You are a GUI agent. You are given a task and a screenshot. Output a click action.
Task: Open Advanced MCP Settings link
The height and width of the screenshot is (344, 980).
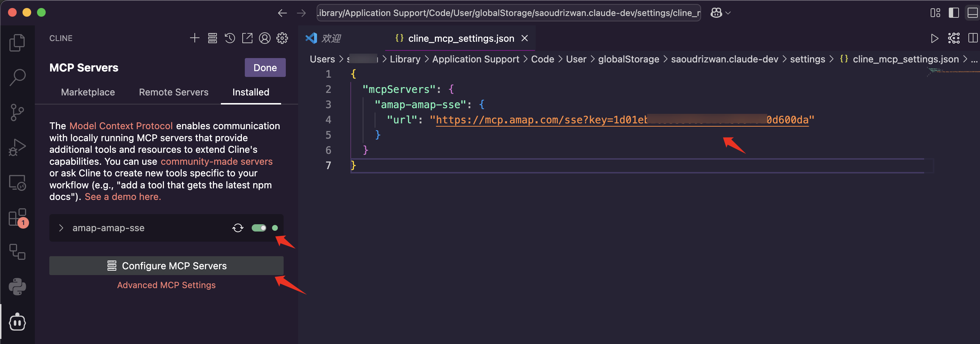(166, 285)
